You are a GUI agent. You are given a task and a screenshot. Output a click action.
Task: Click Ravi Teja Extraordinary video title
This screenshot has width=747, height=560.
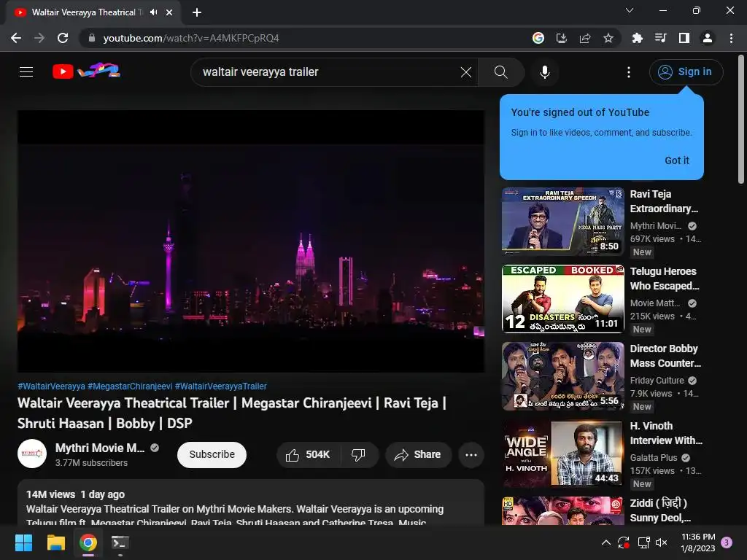664,201
